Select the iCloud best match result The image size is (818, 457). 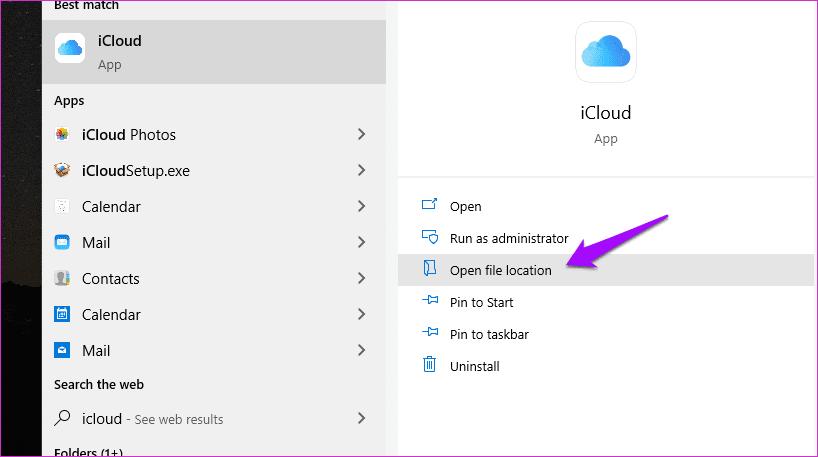click(214, 52)
